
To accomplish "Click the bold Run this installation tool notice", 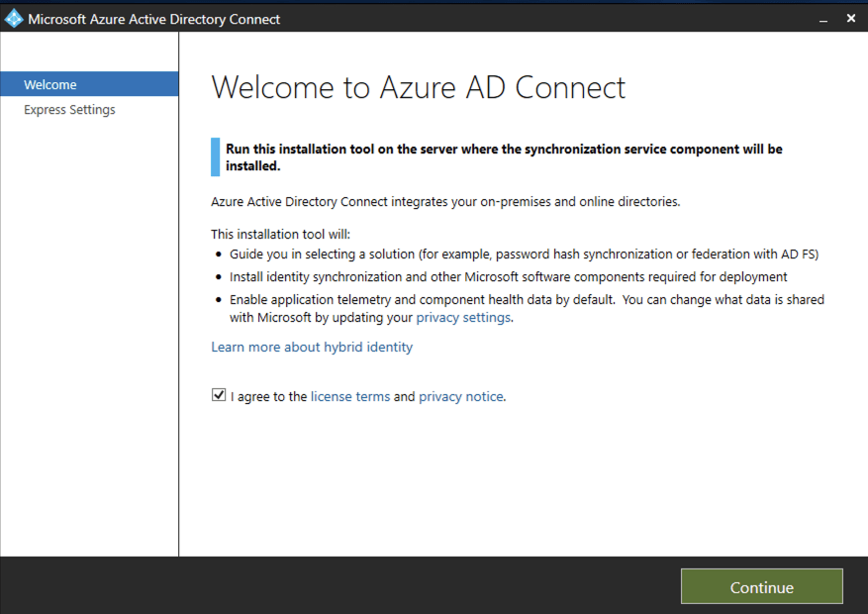I will click(x=504, y=156).
